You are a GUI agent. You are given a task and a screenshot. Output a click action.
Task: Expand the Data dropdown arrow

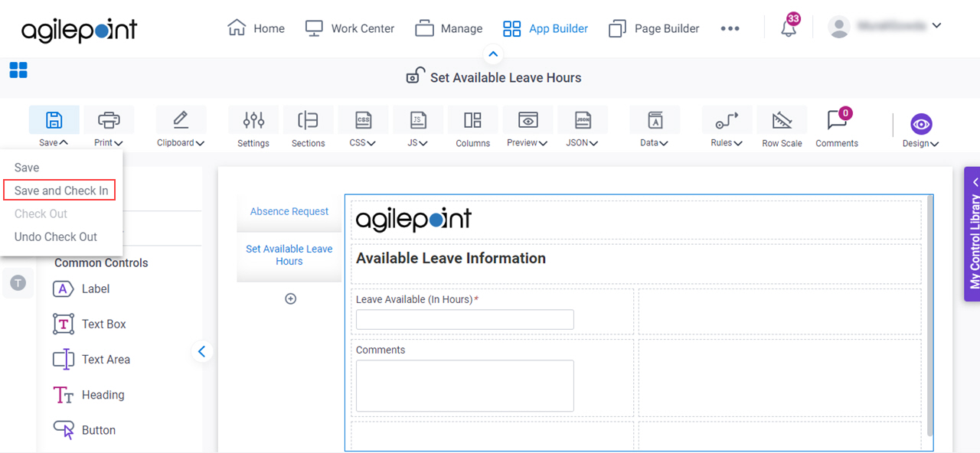pos(664,142)
